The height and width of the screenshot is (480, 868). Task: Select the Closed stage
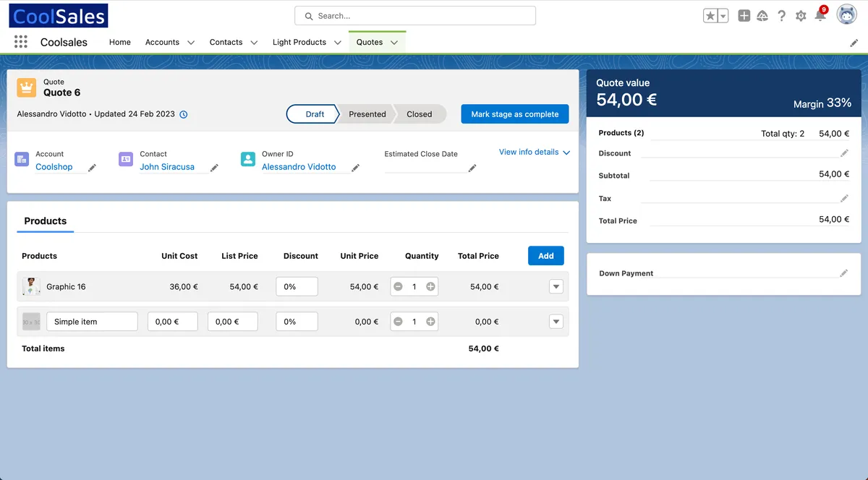(421, 114)
